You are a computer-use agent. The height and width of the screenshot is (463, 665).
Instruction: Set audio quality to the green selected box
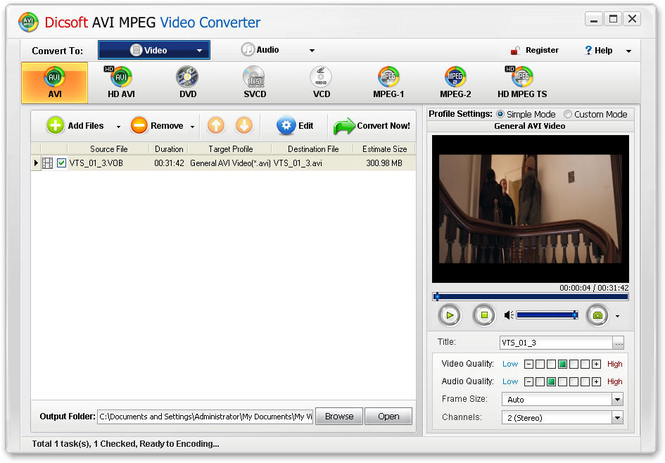(551, 382)
